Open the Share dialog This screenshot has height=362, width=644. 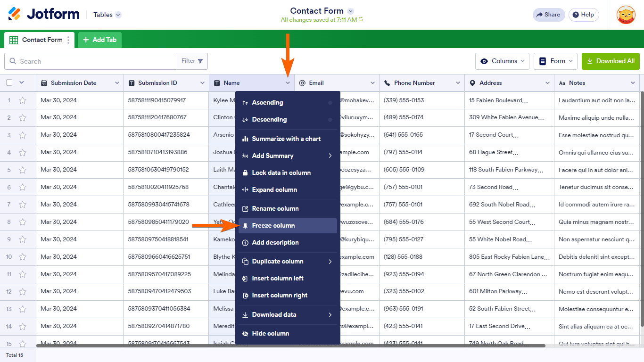click(x=548, y=15)
